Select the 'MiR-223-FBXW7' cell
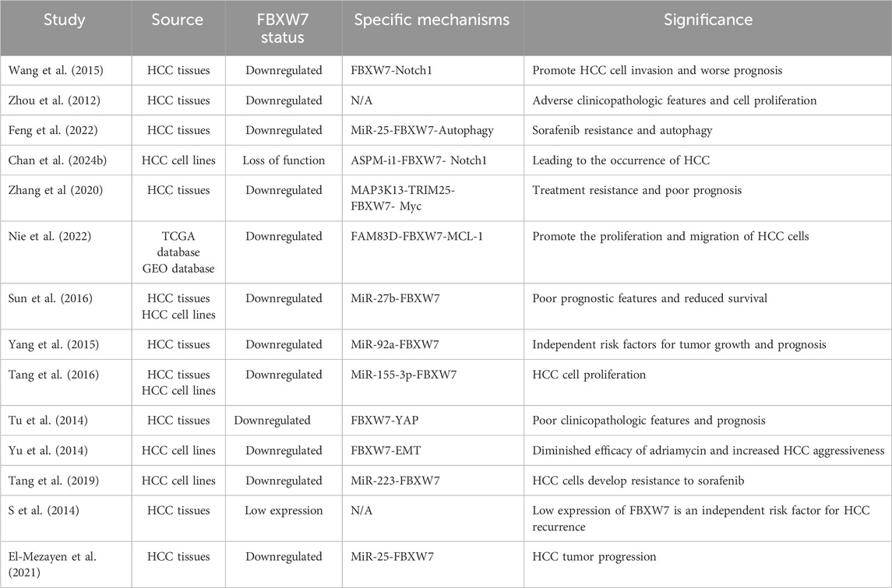The width and height of the screenshot is (892, 588). pyautogui.click(x=396, y=481)
